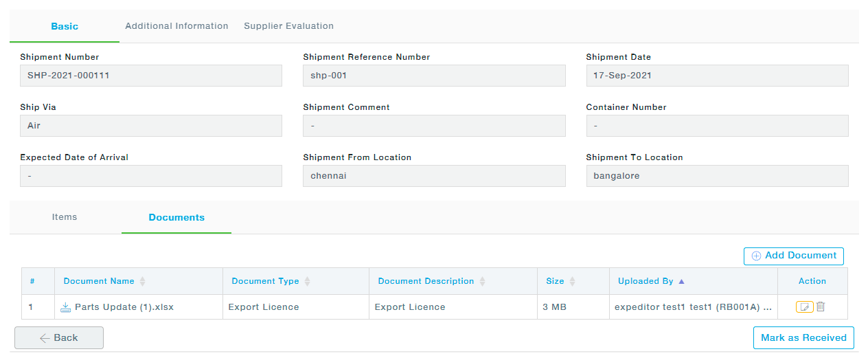Go back using the Back button
The image size is (868, 356).
point(59,337)
